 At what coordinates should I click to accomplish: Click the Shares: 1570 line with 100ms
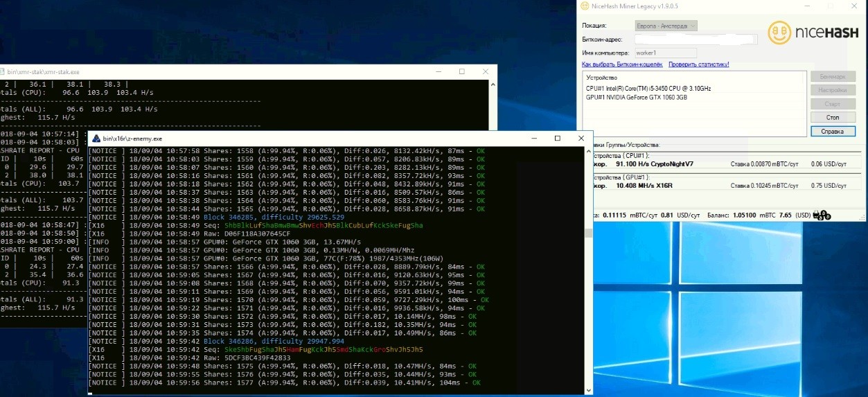pos(289,300)
